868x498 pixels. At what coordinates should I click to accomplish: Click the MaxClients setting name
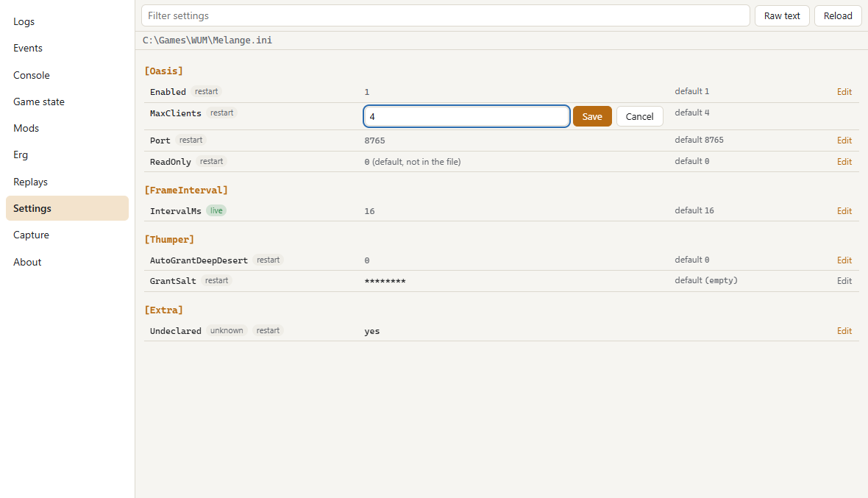point(176,113)
